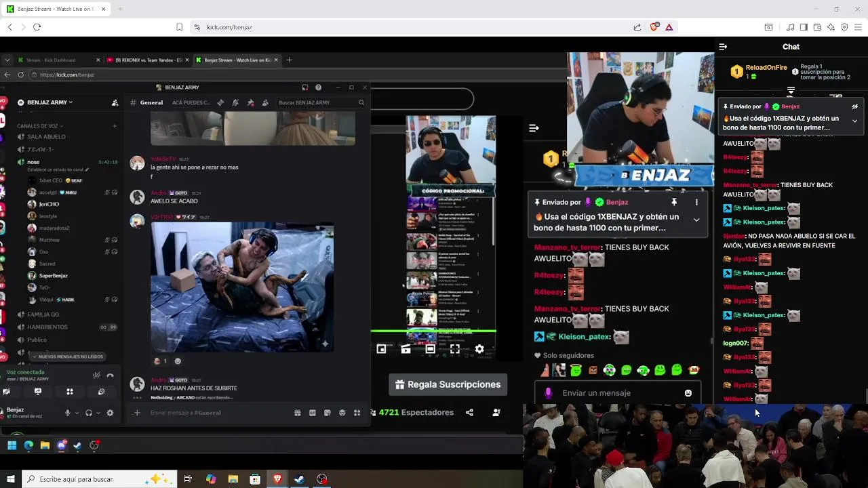
Task: Collapse the Kick chat panel
Action: (723, 47)
